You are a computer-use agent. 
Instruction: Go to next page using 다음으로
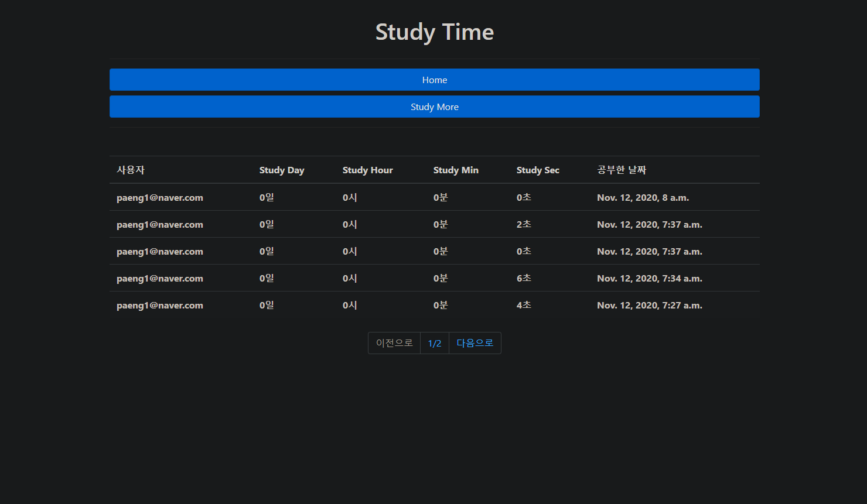coord(475,343)
